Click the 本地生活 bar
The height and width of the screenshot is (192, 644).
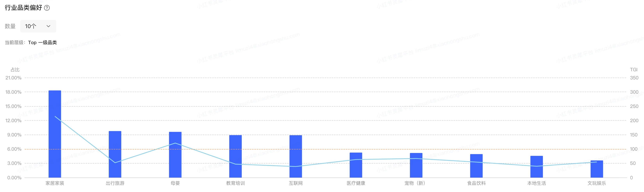tap(536, 167)
